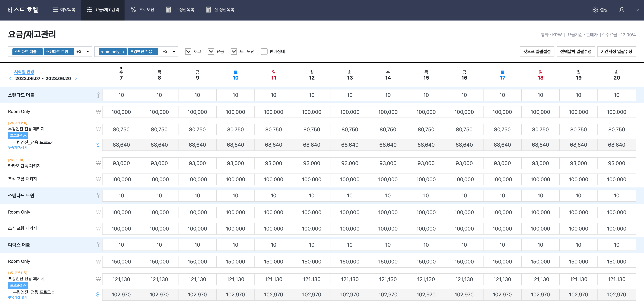Select date column Sunday 11 header
Screen dimensions: 644x306
(273, 75)
